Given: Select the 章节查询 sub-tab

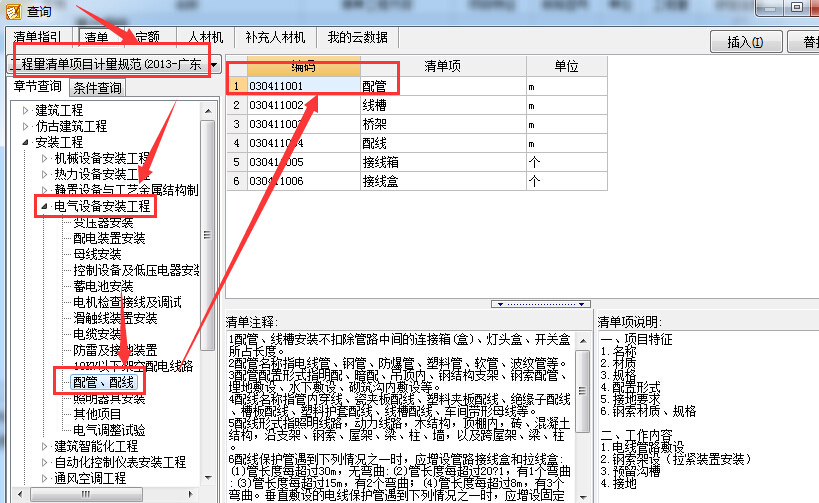Looking at the screenshot, I should [x=38, y=87].
